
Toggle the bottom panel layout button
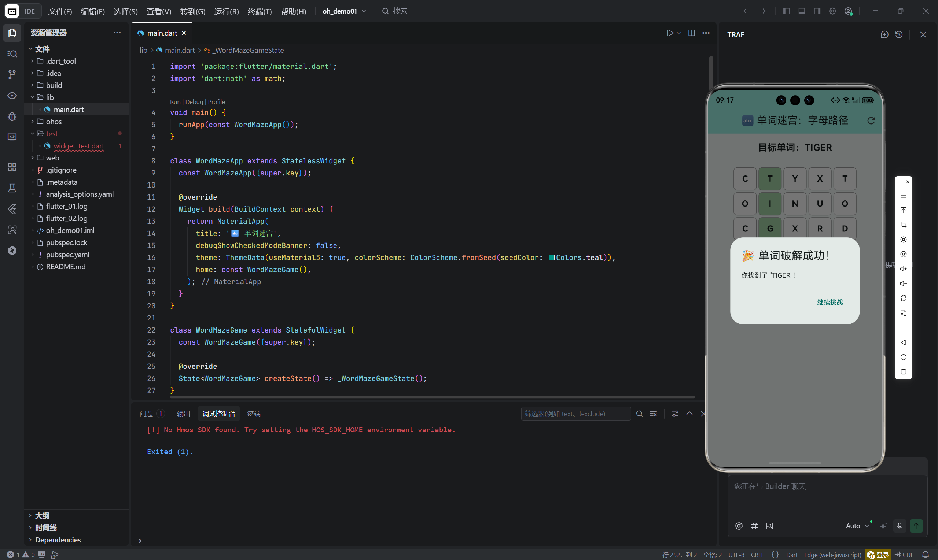pos(801,11)
